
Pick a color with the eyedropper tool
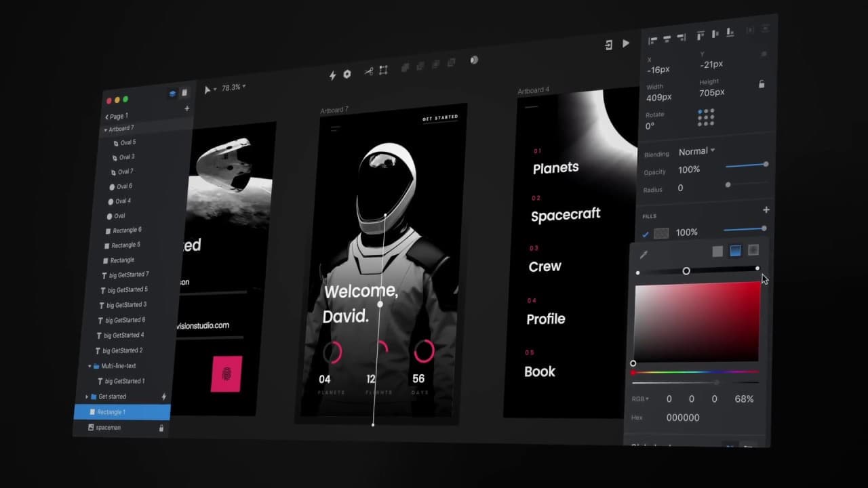644,253
